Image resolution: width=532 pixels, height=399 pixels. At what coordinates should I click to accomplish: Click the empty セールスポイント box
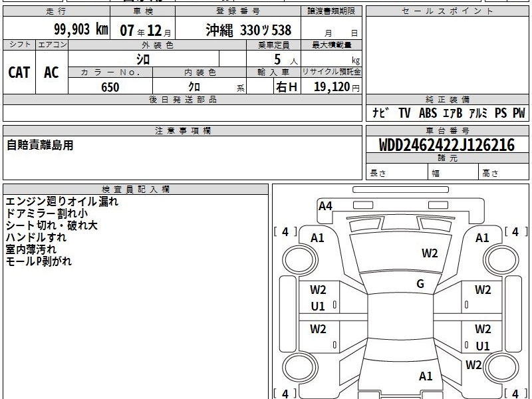point(447,55)
